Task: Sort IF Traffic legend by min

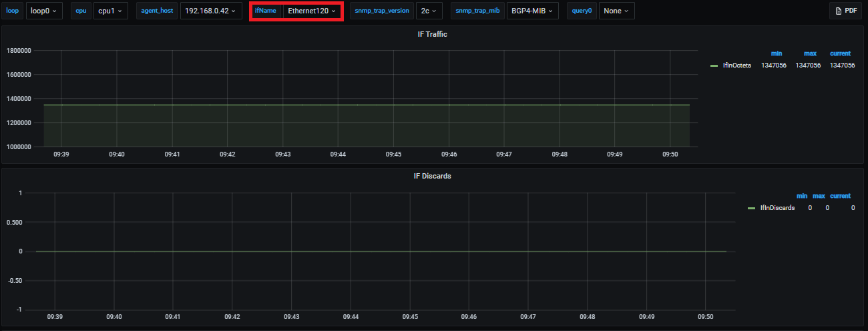Action: (x=777, y=53)
